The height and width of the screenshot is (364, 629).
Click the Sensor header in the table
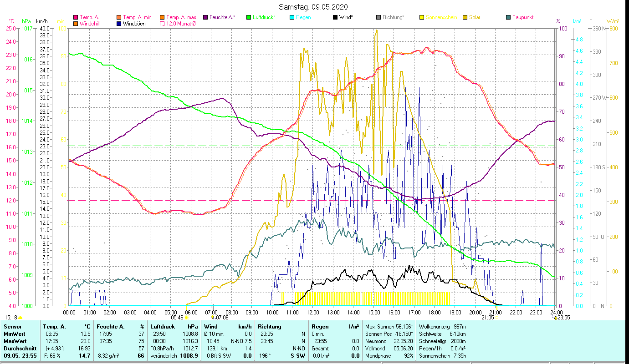click(12, 326)
